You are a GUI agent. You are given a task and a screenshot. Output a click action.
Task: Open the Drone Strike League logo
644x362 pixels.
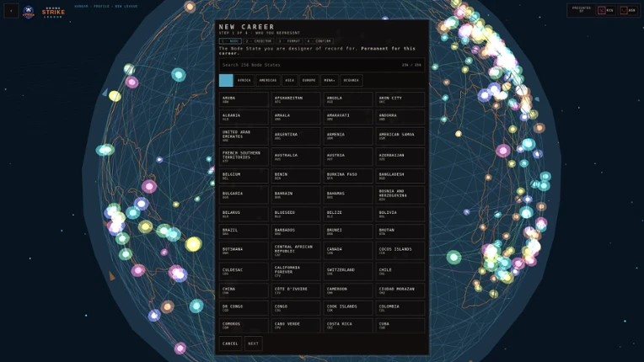(46, 12)
